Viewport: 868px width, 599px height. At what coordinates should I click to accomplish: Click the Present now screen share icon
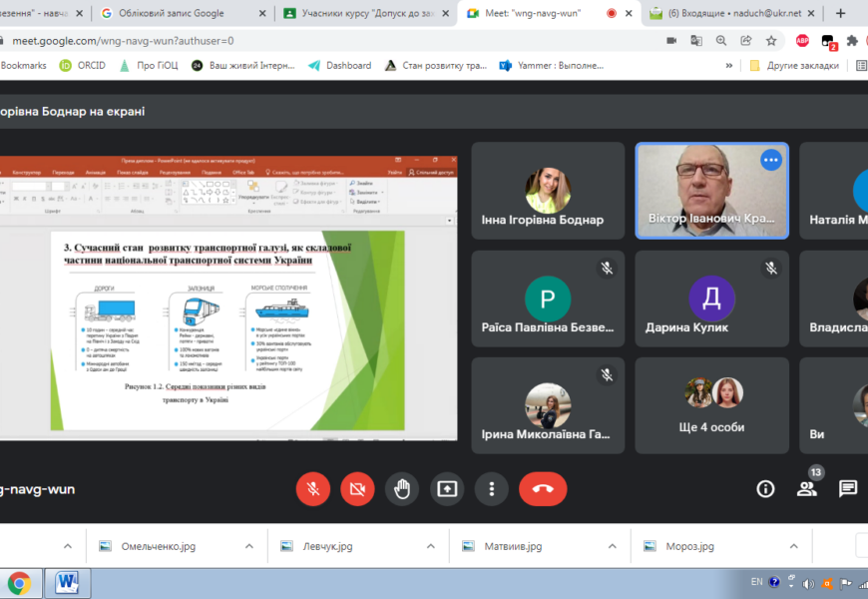447,489
